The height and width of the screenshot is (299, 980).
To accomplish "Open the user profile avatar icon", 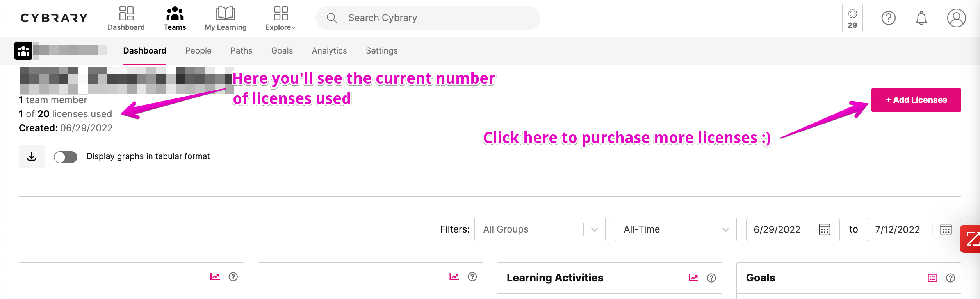I will pyautogui.click(x=956, y=18).
